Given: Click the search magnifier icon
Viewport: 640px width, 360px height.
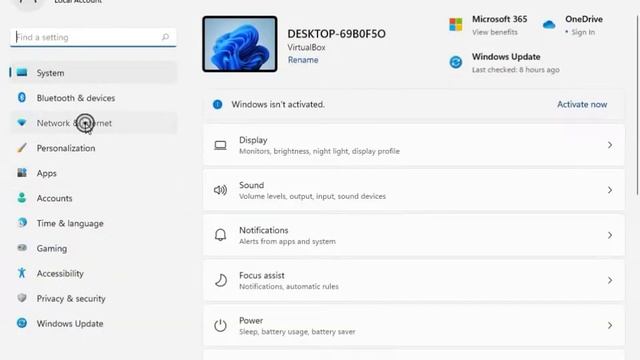Looking at the screenshot, I should coord(165,37).
